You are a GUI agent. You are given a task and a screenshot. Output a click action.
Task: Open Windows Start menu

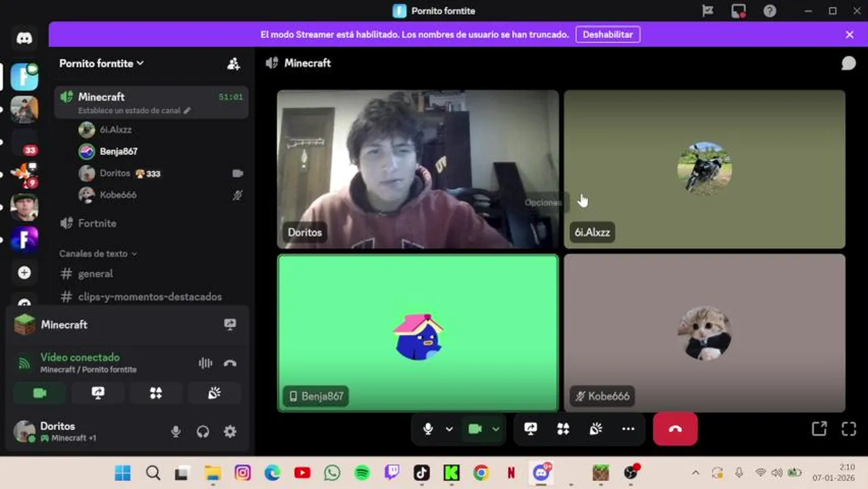[123, 473]
